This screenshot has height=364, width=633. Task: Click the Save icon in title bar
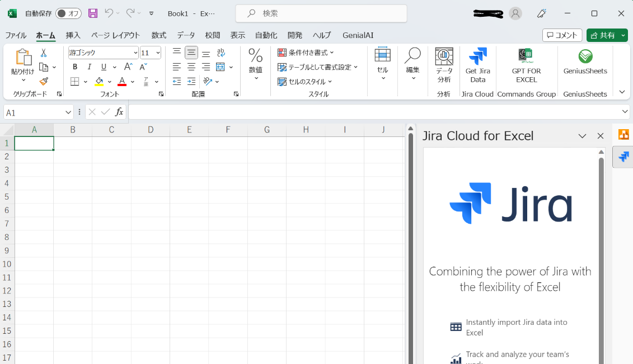pyautogui.click(x=93, y=13)
